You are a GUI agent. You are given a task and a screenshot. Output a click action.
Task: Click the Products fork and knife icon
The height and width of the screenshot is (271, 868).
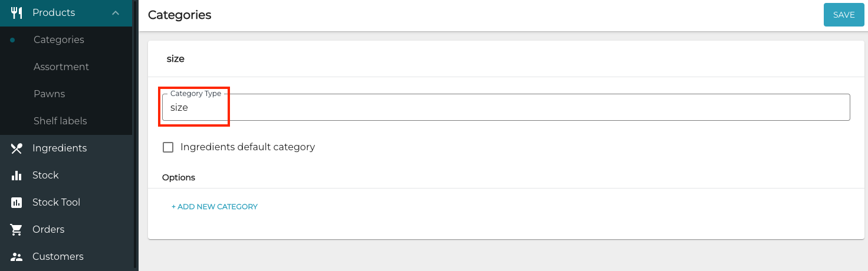(17, 12)
